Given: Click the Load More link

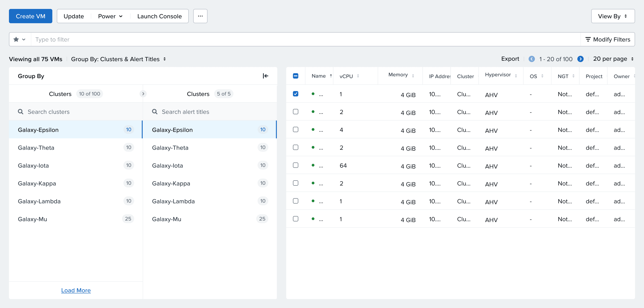Looking at the screenshot, I should [x=76, y=290].
